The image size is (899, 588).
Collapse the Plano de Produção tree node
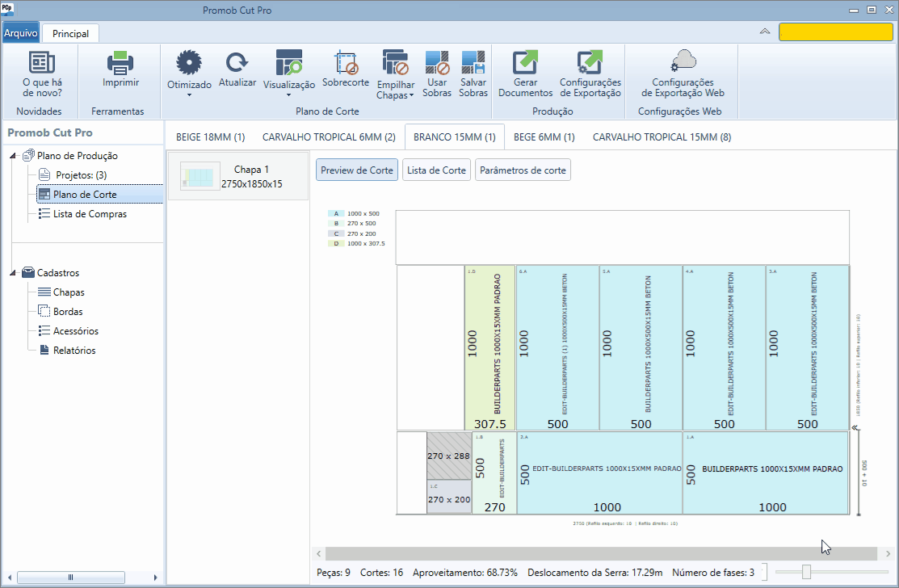tap(13, 156)
